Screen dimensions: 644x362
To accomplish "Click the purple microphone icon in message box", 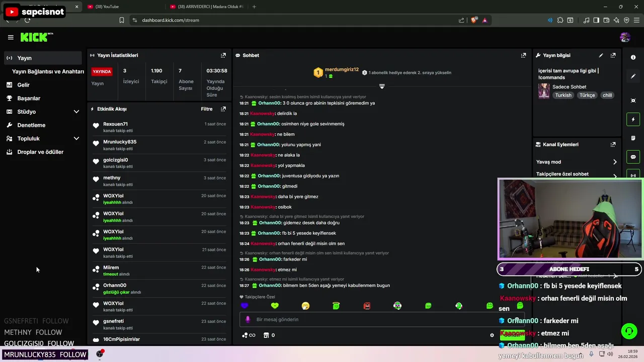I will point(248,319).
